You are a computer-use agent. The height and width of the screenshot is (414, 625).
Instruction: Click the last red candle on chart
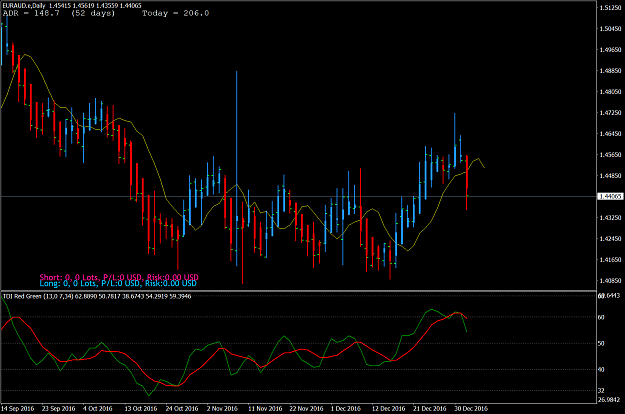click(466, 182)
